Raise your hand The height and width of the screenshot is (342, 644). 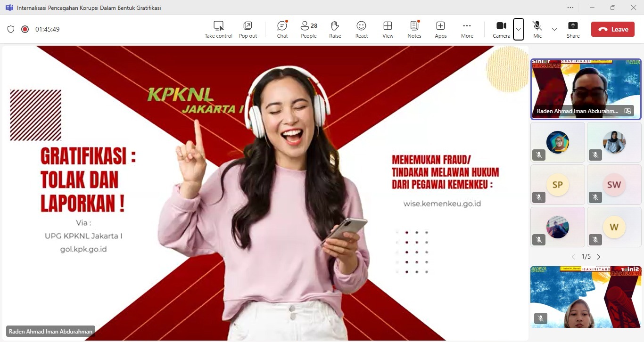(335, 29)
